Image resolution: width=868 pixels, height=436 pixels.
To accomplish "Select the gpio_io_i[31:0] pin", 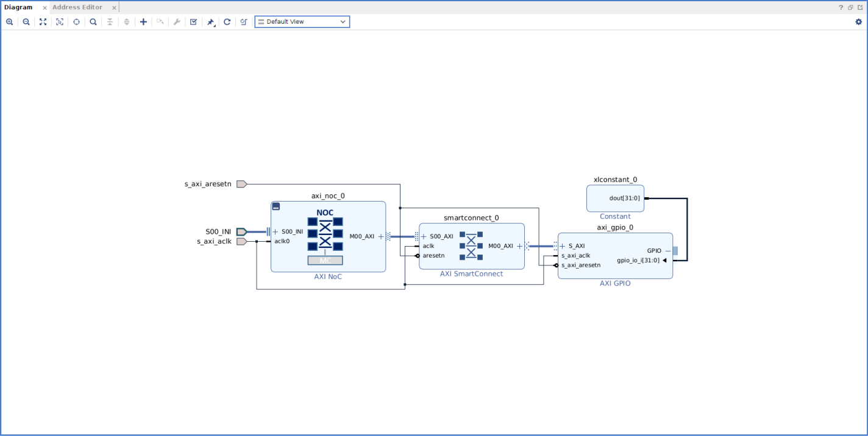I will (x=638, y=260).
